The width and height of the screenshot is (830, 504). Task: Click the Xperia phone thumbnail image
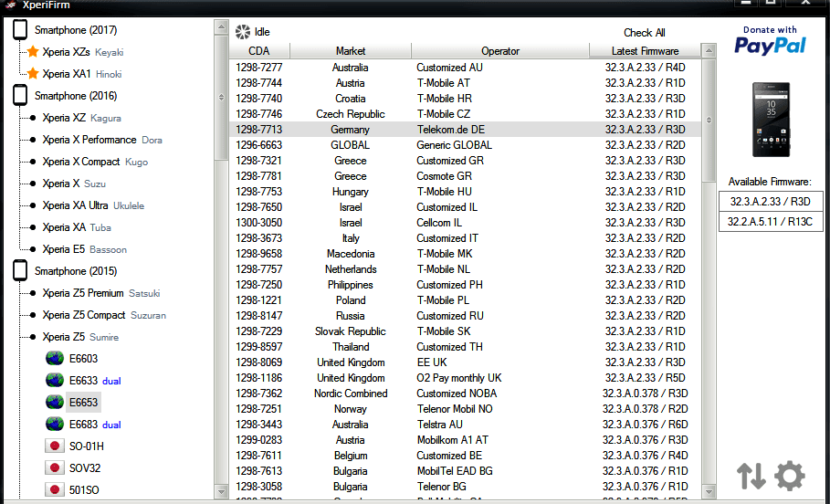772,120
